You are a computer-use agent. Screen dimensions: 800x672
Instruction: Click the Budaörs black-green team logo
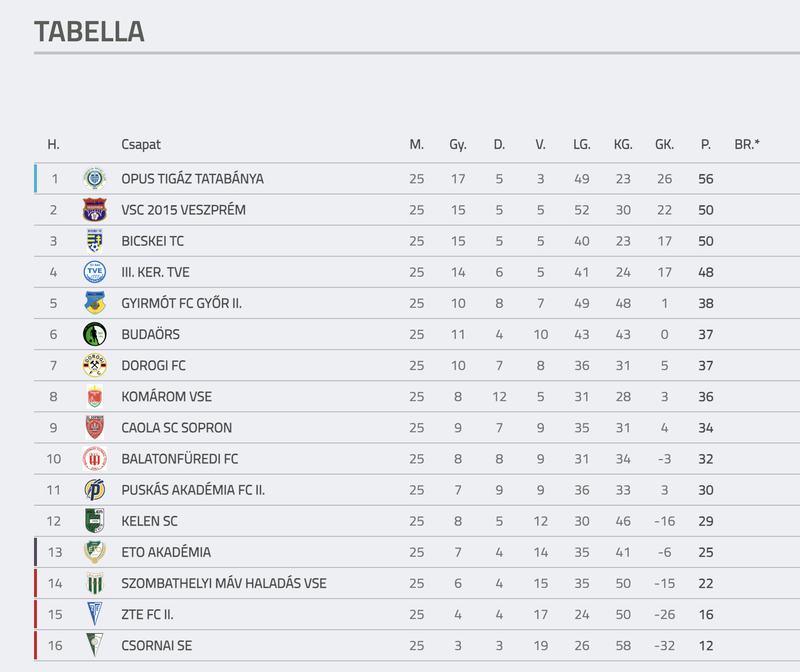[x=95, y=335]
